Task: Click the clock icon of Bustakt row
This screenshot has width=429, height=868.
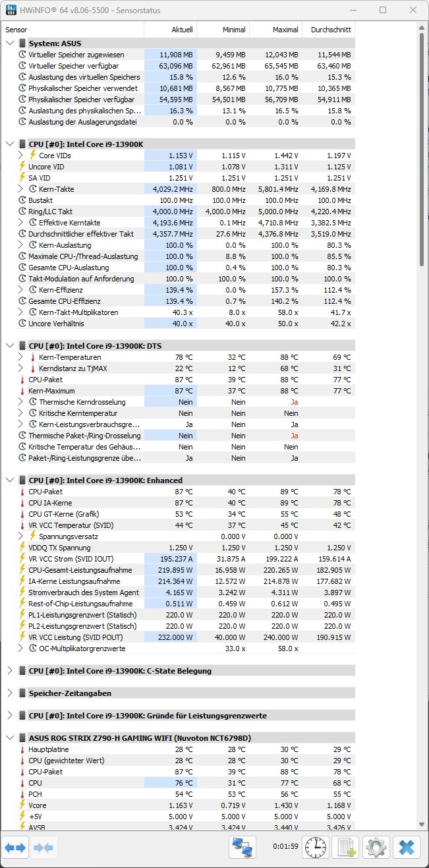Action: pos(22,200)
